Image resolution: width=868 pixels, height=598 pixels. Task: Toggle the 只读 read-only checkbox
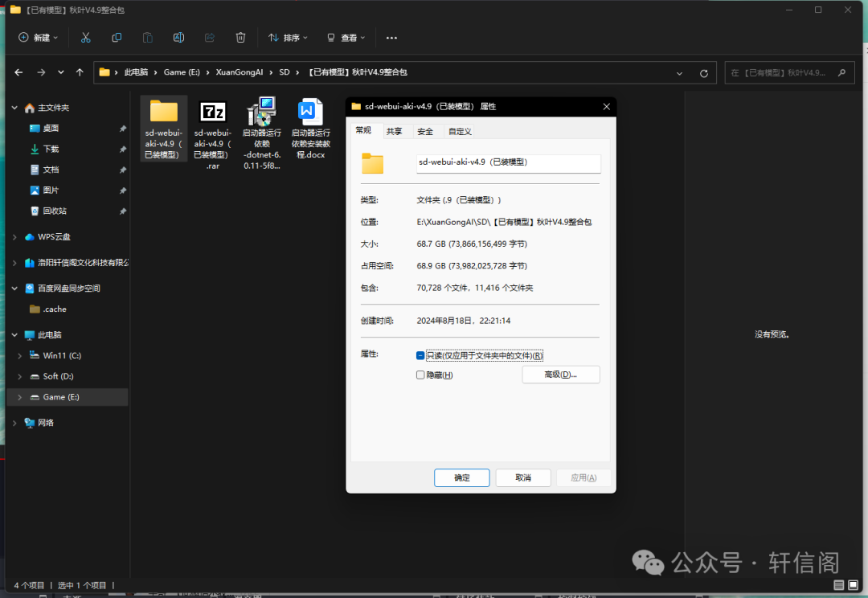[420, 355]
